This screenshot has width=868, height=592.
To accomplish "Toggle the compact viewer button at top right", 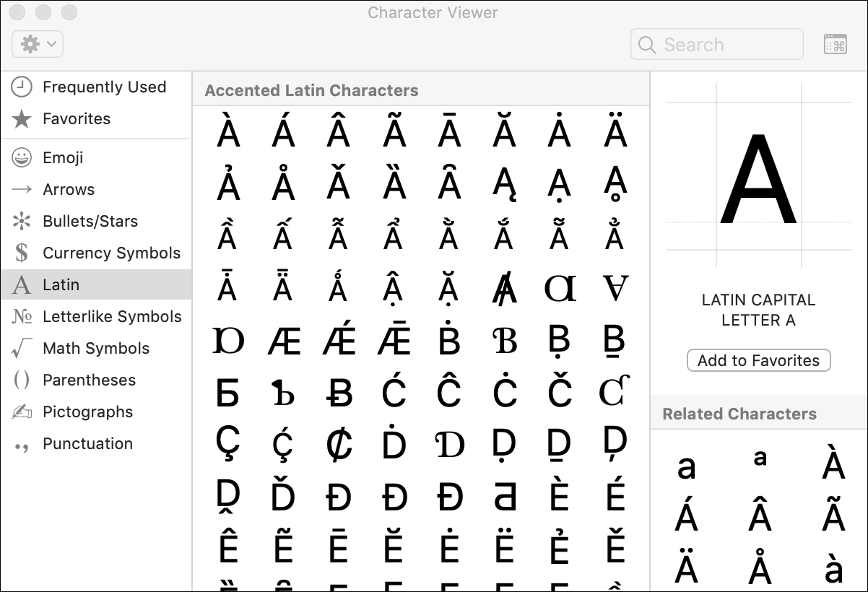I will tap(835, 45).
